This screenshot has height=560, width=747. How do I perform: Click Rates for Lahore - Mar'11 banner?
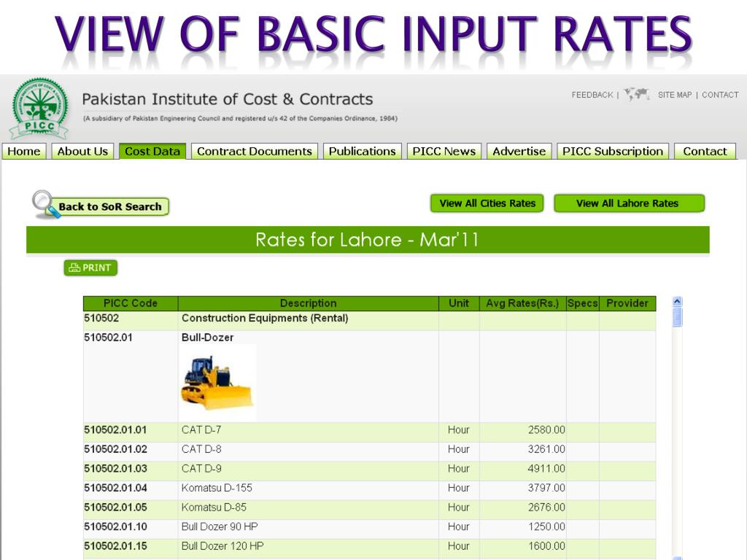coord(368,239)
